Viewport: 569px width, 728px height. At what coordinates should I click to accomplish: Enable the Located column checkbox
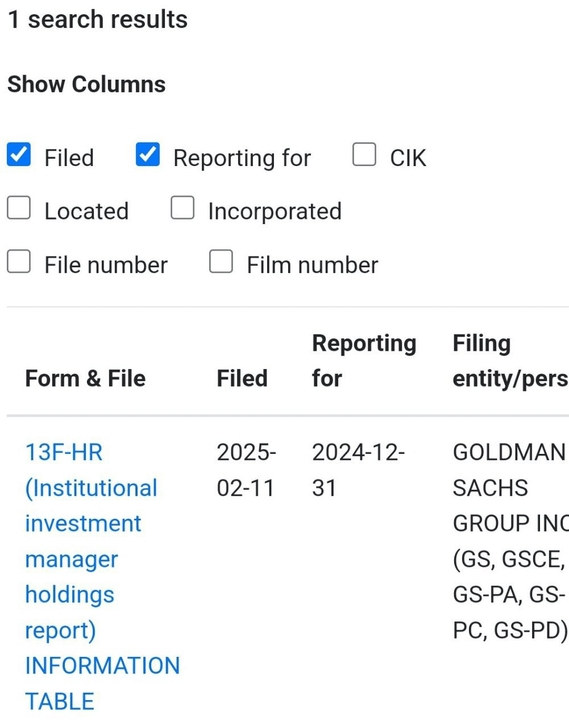coord(19,208)
